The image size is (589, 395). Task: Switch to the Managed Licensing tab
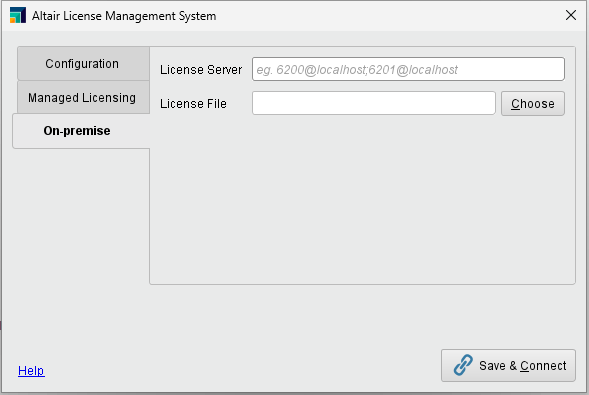83,97
